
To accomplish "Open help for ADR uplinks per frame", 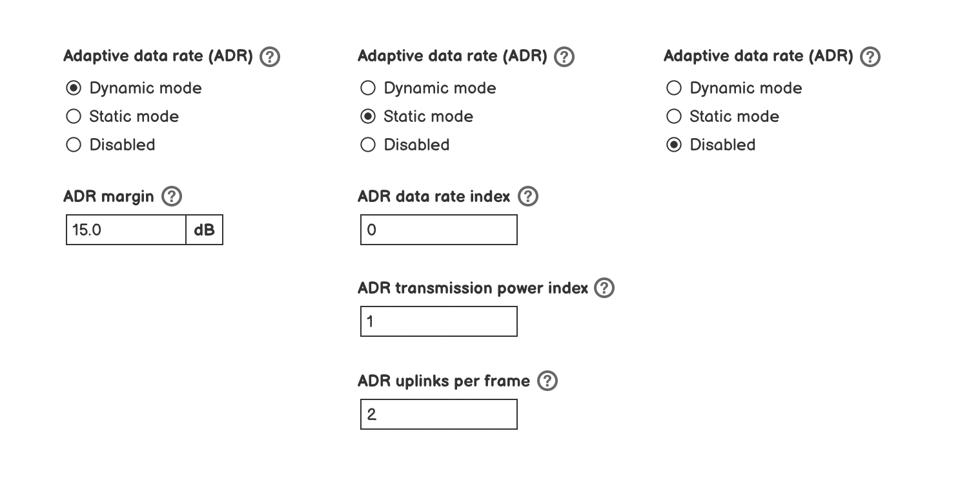I will 547,381.
